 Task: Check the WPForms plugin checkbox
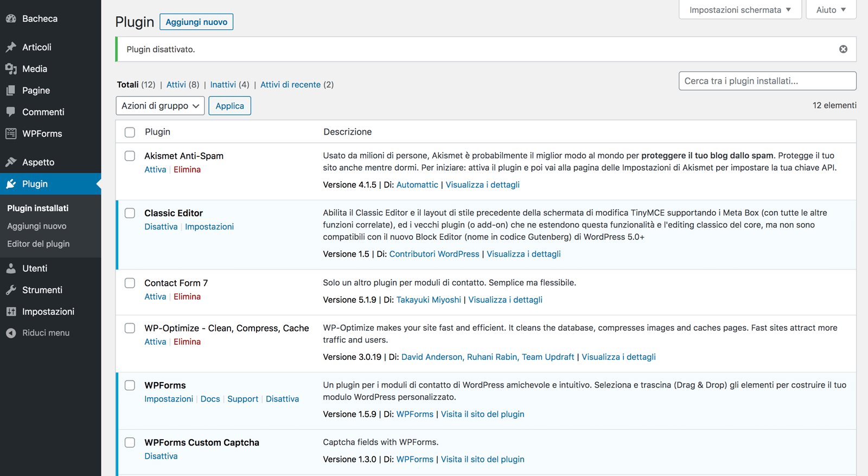(x=130, y=385)
